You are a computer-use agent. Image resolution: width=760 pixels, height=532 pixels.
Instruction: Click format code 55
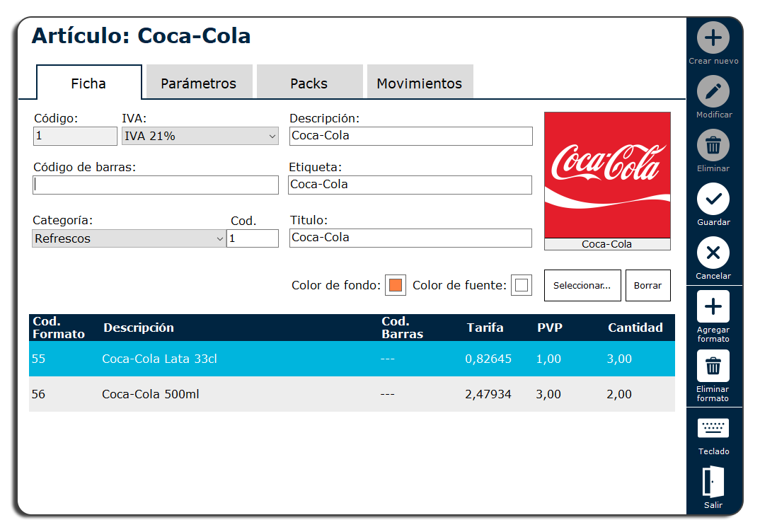[39, 359]
